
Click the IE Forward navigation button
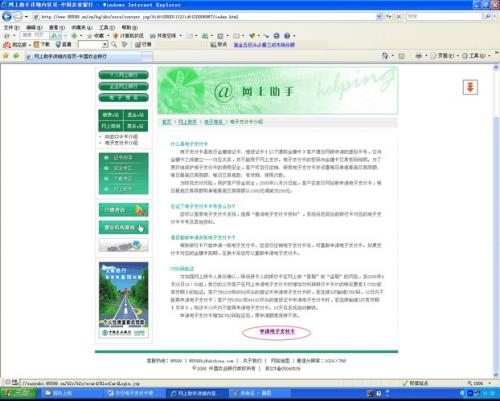pos(18,16)
